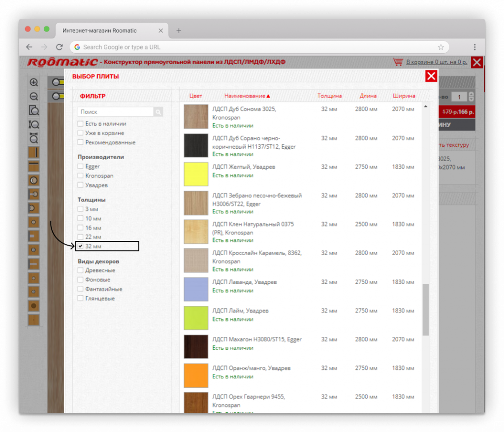Click the search magnifier button in filter
504x432 pixels.
click(158, 112)
